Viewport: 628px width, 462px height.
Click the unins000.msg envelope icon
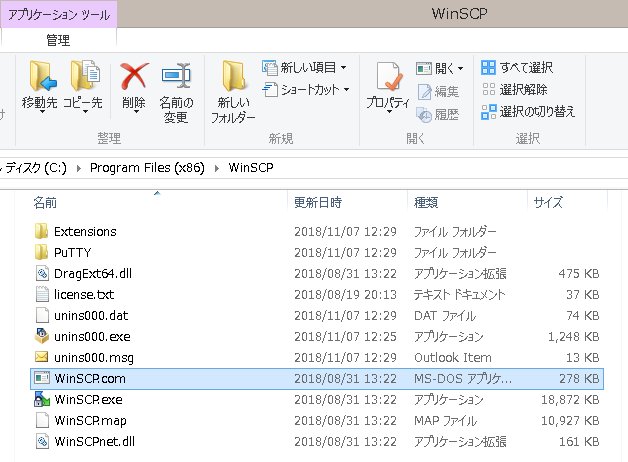(42, 357)
